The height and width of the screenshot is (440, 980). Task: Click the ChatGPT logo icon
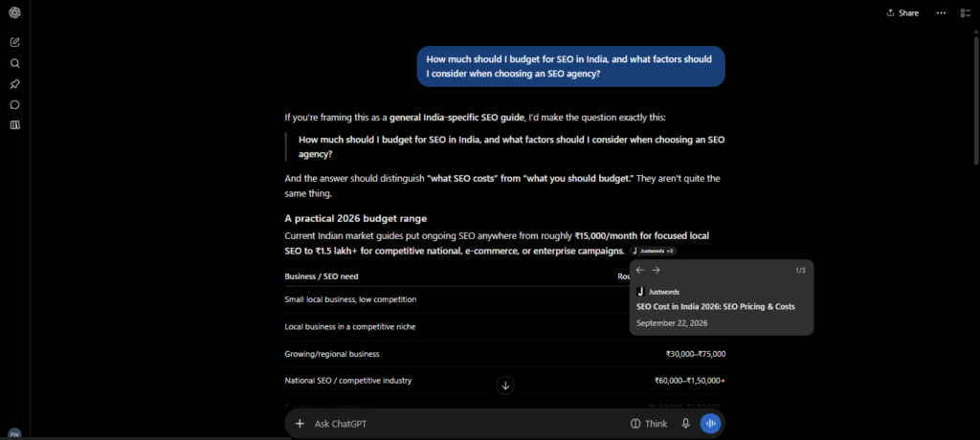15,13
